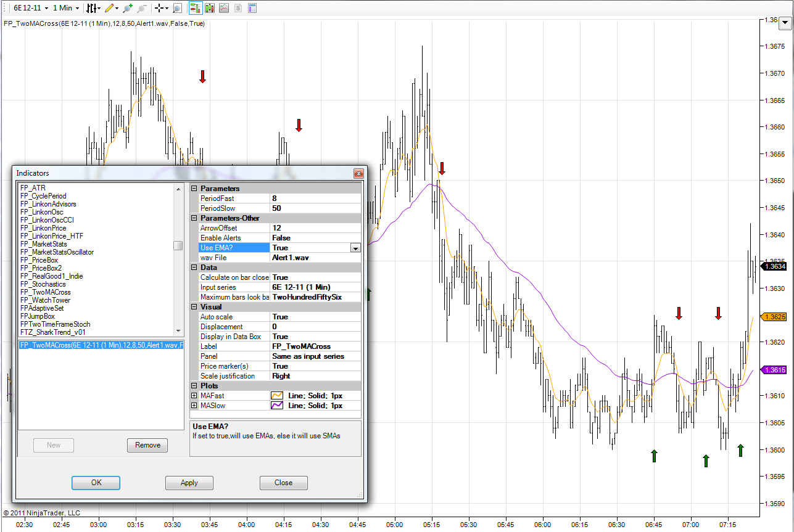Image resolution: width=794 pixels, height=532 pixels.
Task: Edit the PeriodFast value 8
Action: 315,198
